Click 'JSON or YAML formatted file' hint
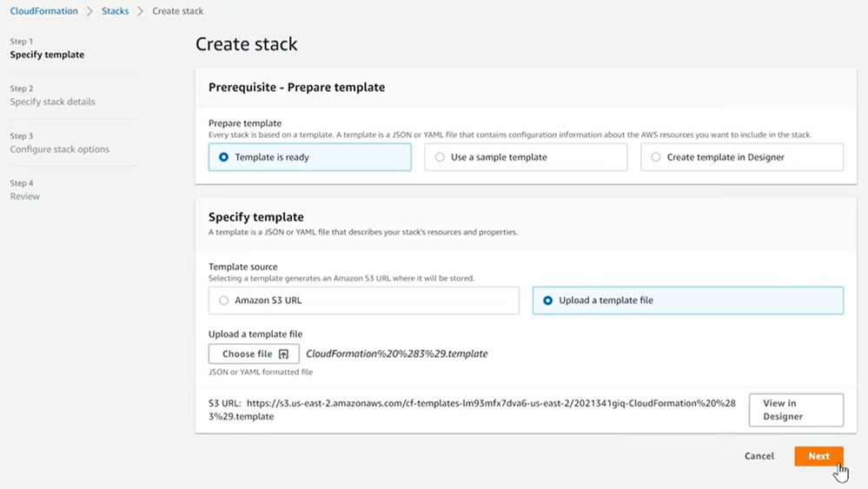Screen dimensions: 868x489 (x=261, y=373)
